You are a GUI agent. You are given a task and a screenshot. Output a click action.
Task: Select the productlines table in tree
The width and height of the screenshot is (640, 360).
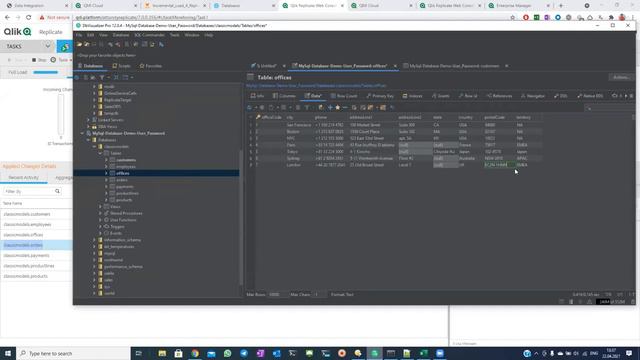tap(127, 193)
